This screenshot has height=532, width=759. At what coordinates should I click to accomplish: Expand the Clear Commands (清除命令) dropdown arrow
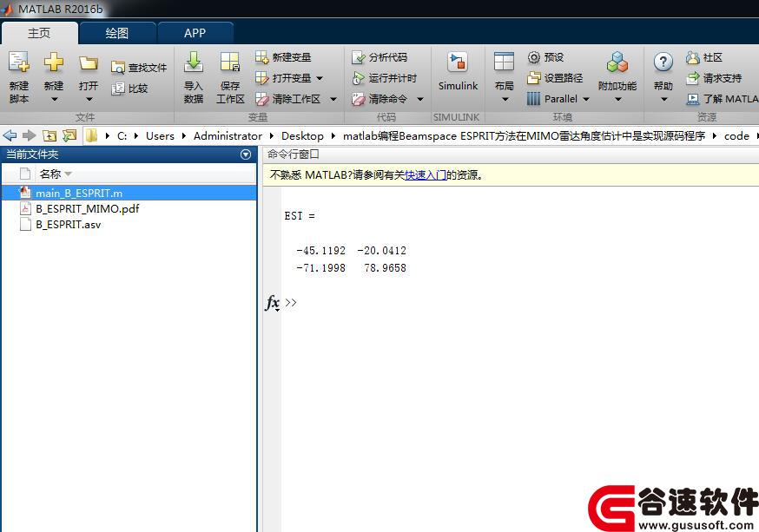tap(420, 100)
